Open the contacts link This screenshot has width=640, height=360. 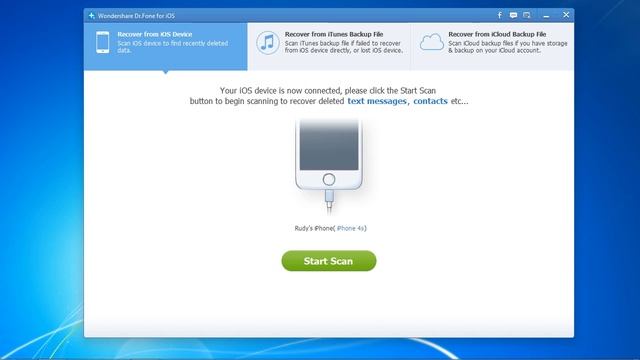tap(430, 101)
